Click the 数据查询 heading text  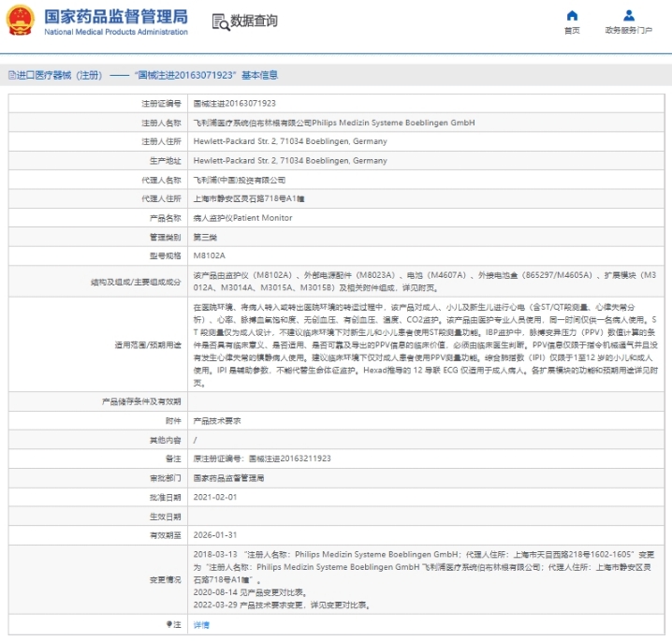[x=254, y=22]
